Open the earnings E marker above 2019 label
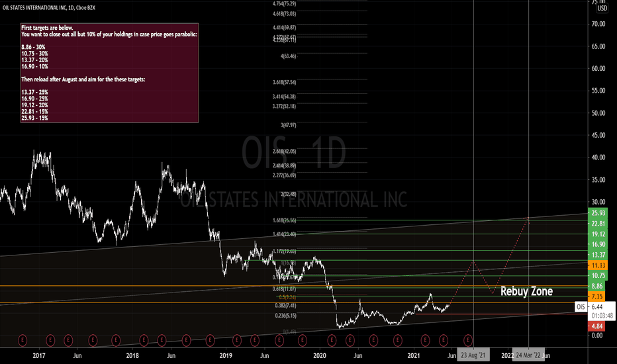Image resolution: width=617 pixels, height=364 pixels. [236, 340]
